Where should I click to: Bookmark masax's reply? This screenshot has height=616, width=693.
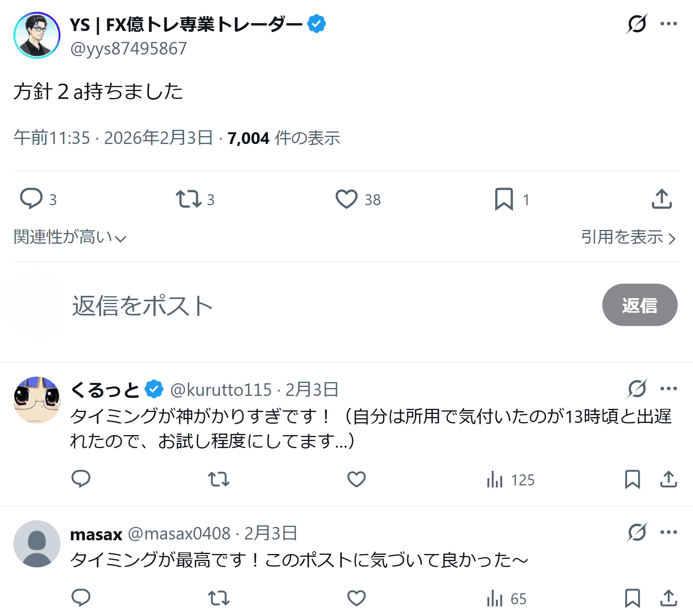tap(632, 598)
